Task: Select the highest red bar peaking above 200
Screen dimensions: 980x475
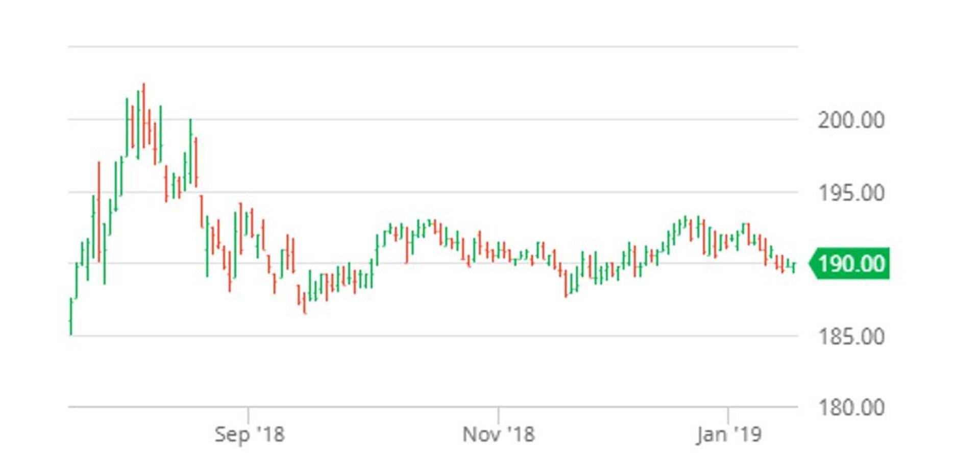Action: [x=143, y=115]
